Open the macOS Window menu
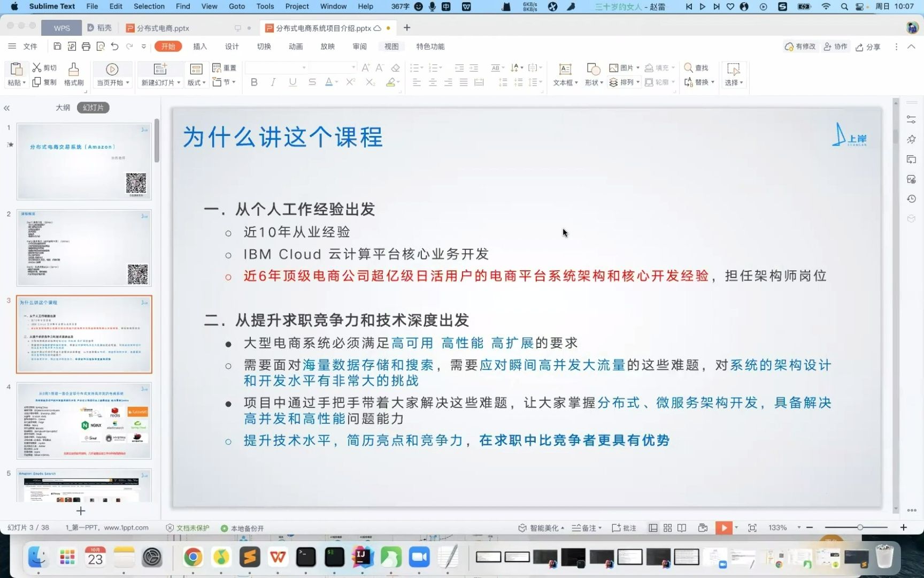 click(x=333, y=6)
